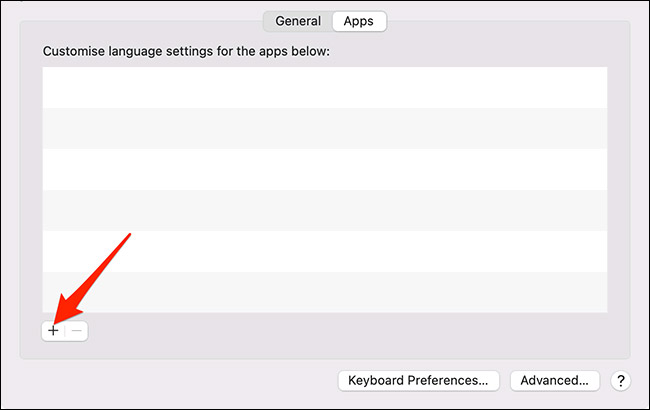650x410 pixels.
Task: Select the first empty row in the apps list
Action: [x=324, y=87]
